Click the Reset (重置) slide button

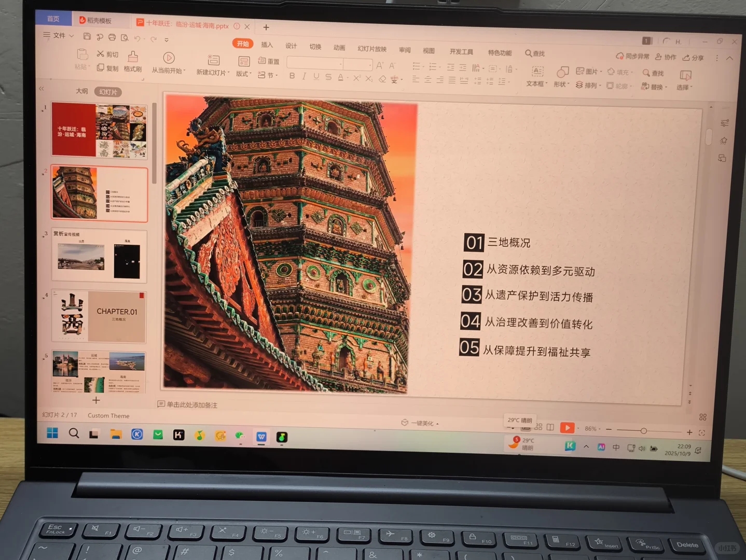pos(269,61)
